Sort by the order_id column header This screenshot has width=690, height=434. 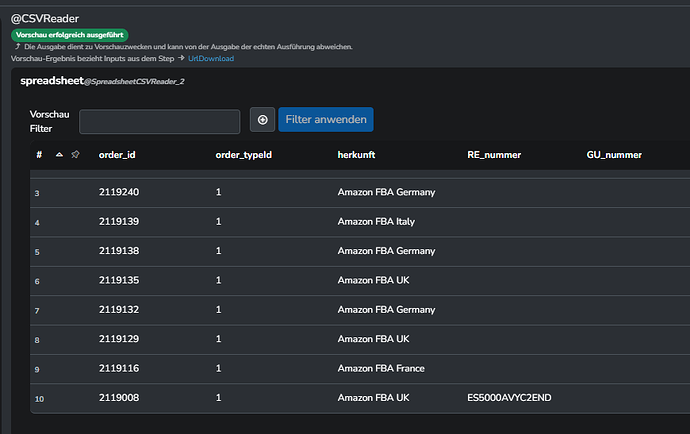(x=117, y=155)
